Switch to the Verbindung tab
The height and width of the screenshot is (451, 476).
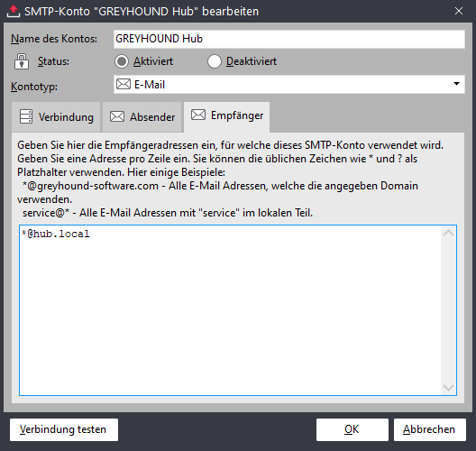click(56, 117)
